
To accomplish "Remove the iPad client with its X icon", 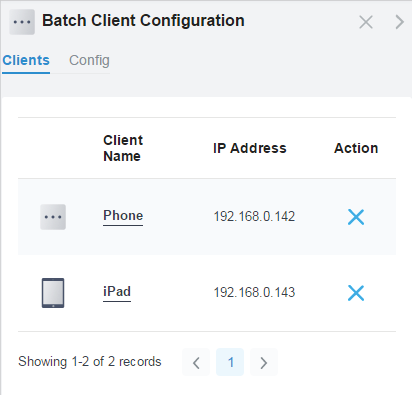I will [x=356, y=293].
